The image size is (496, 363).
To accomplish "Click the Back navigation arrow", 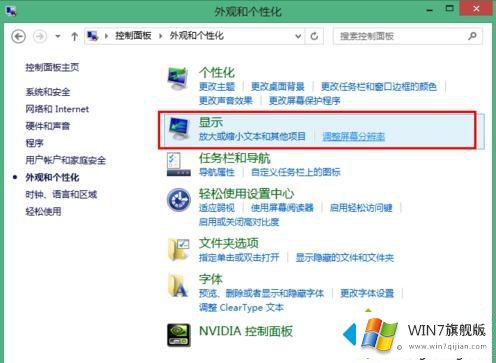I will click(x=18, y=36).
